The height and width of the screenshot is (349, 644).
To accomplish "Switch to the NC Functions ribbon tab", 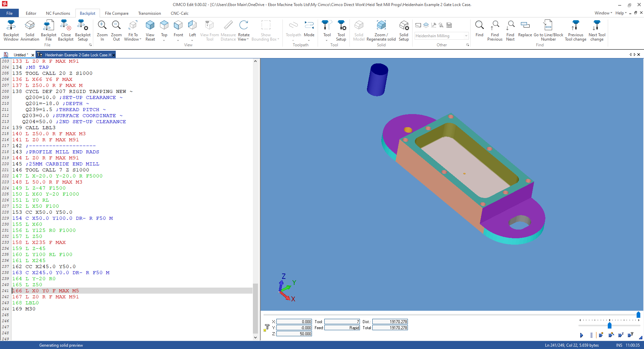I will pyautogui.click(x=58, y=13).
